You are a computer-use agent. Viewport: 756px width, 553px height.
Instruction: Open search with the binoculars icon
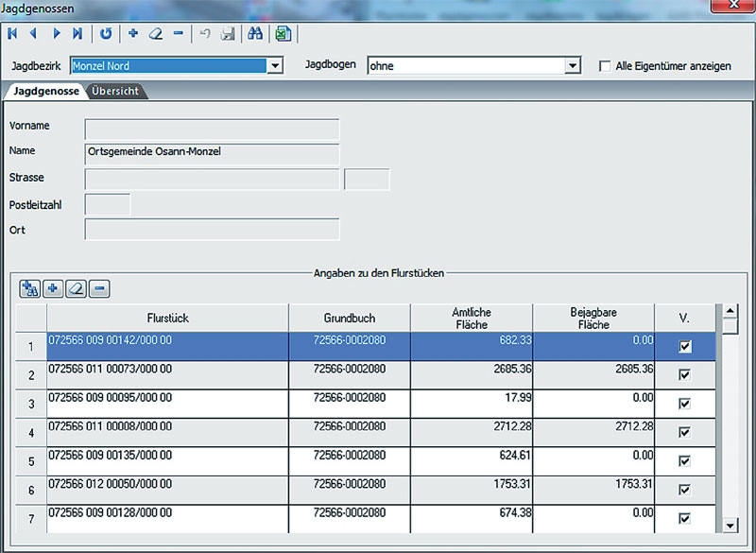(x=255, y=34)
